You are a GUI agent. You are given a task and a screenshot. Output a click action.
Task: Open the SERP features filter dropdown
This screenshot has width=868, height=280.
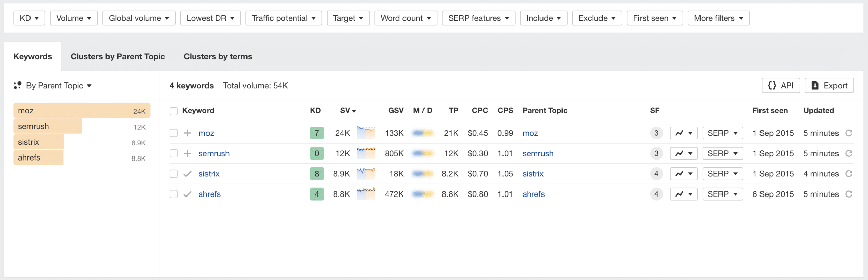click(x=479, y=18)
